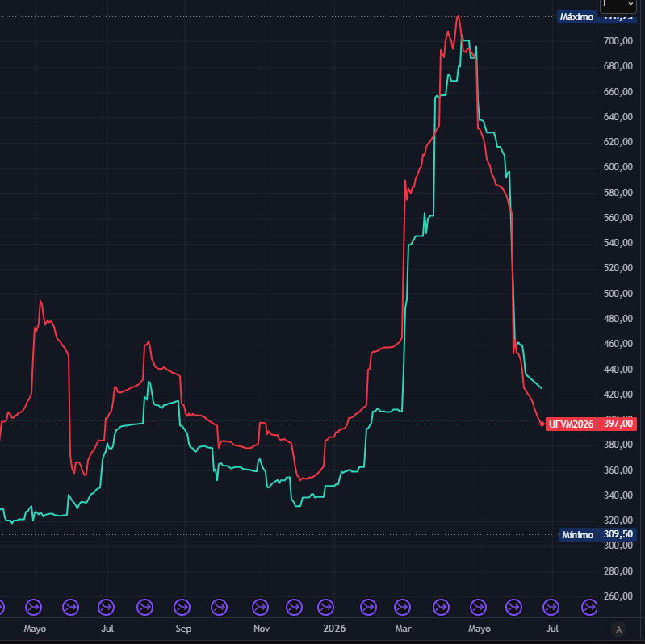Click the 560,00 price axis label
The height and width of the screenshot is (644, 645).
618,218
